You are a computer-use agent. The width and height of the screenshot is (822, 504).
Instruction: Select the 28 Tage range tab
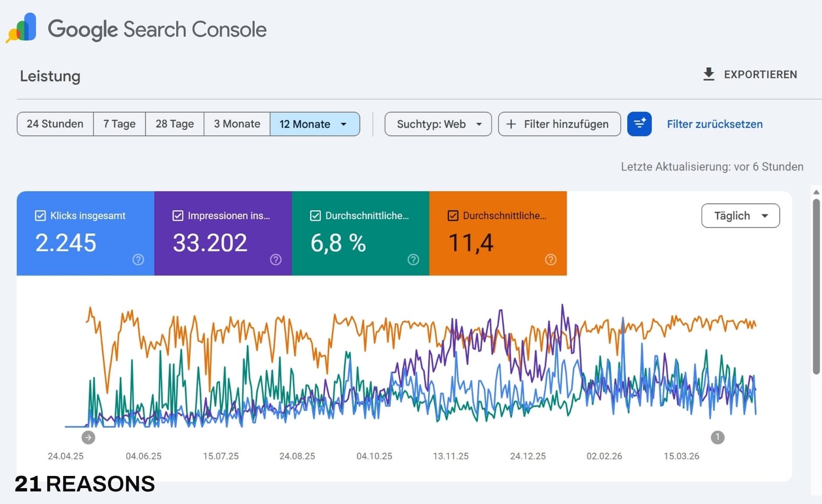[x=175, y=124]
